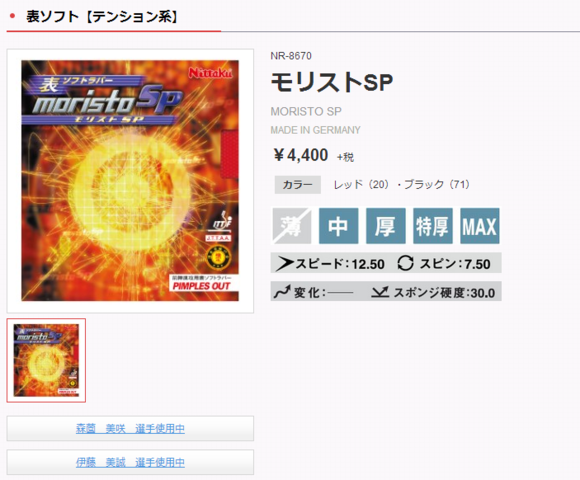
Task: Open 伊藤 美誠 選手使用中 link
Action: 130,462
